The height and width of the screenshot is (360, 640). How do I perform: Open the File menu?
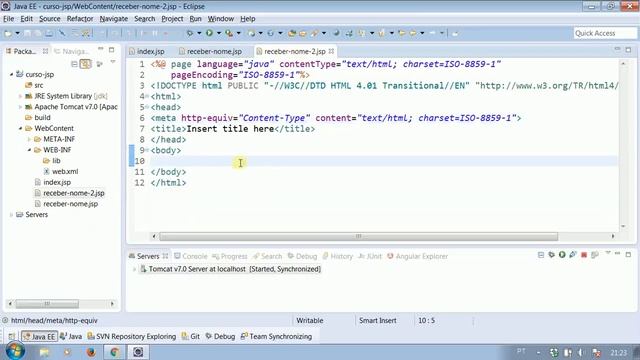[9, 19]
